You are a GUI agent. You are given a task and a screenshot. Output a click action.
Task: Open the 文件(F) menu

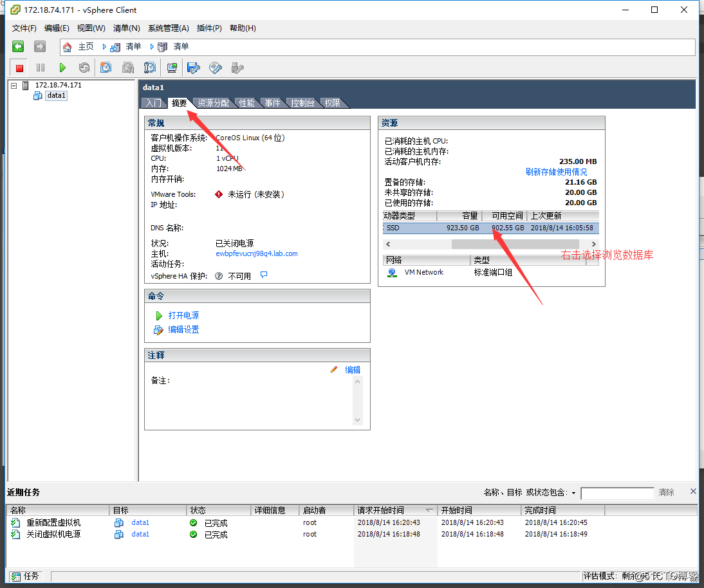(24, 28)
